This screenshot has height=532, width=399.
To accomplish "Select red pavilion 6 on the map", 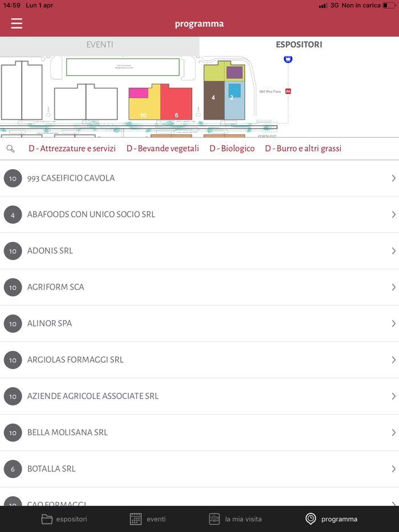I will tap(177, 105).
